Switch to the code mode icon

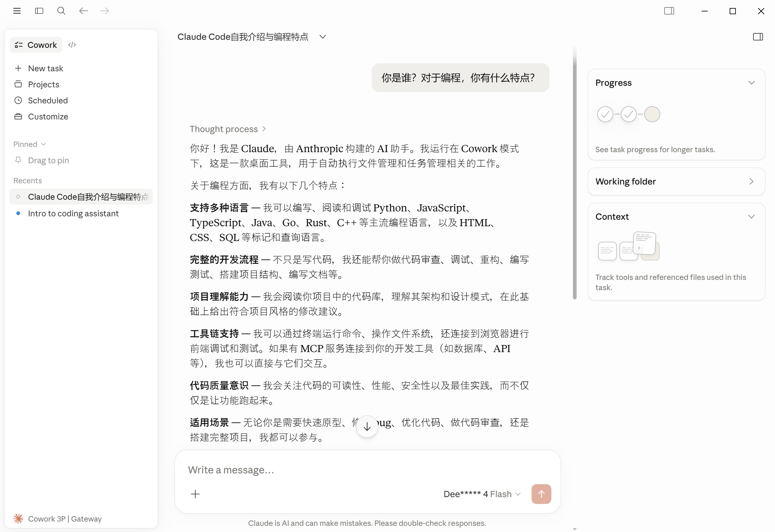[x=72, y=45]
